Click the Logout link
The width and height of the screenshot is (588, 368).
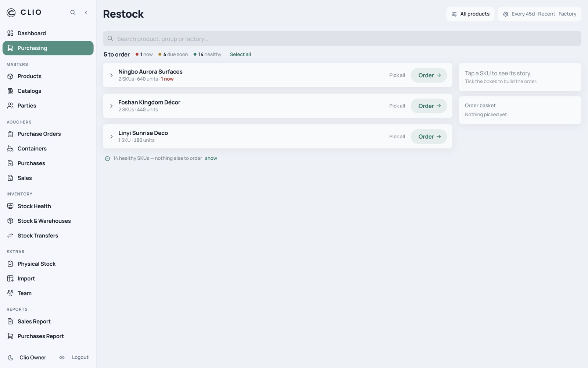click(x=80, y=357)
